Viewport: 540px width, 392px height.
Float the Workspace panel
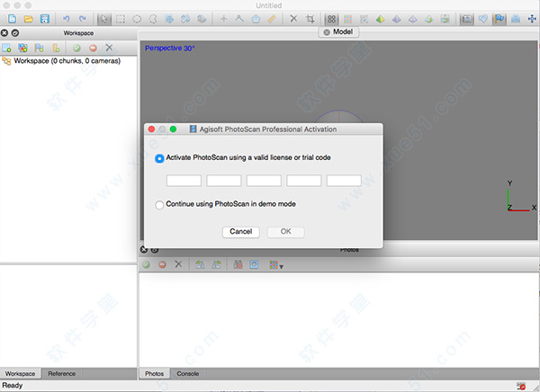pyautogui.click(x=14, y=33)
